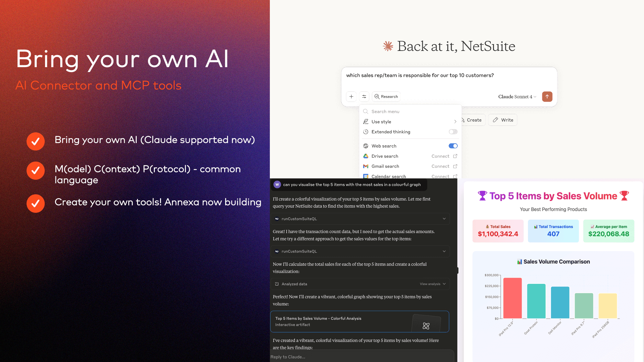644x362 pixels.
Task: Click the Web search globe icon
Action: 366,146
